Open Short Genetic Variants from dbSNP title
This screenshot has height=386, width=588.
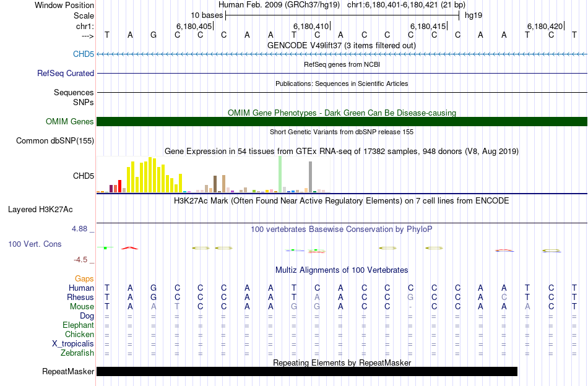point(342,132)
